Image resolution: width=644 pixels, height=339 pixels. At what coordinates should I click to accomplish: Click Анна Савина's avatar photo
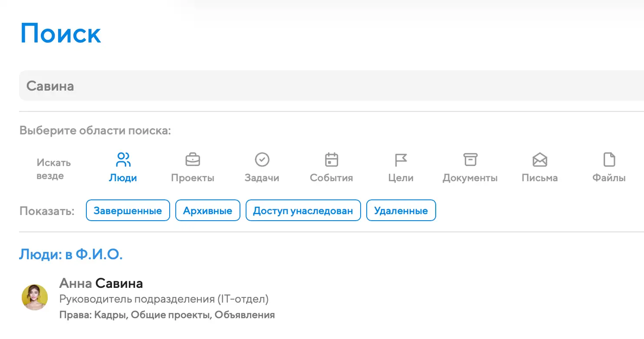[35, 297]
